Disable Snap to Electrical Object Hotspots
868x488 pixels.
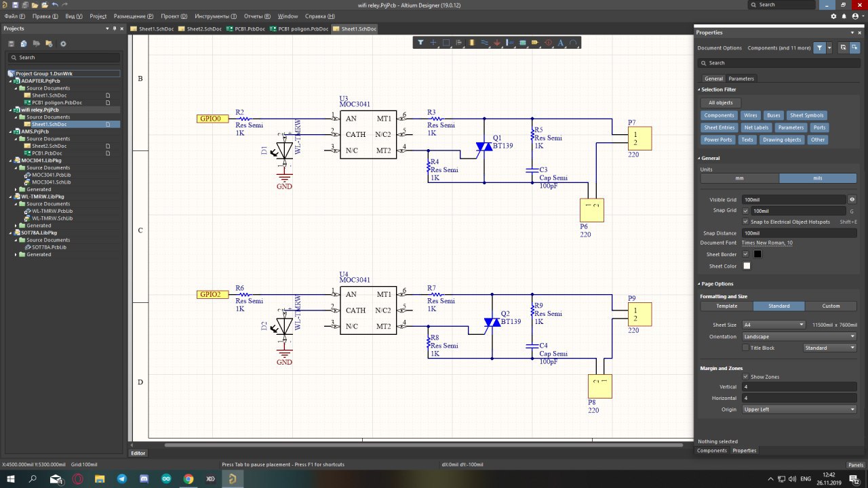tap(746, 222)
